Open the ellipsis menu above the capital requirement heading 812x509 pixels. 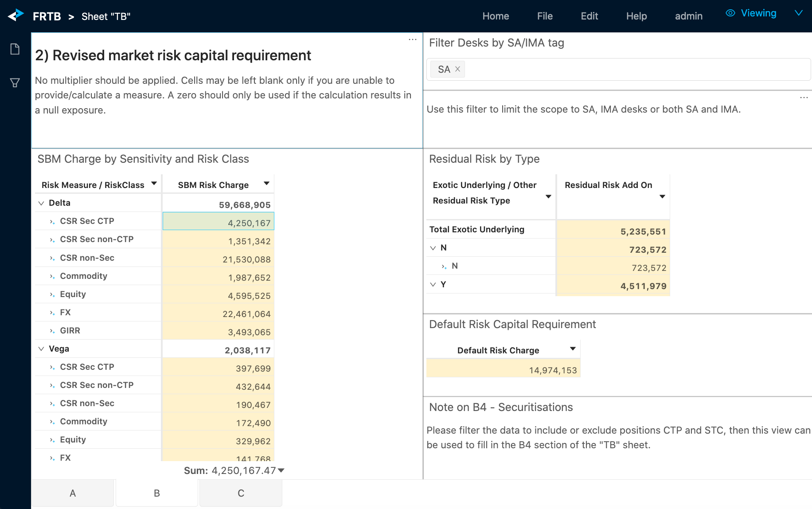(413, 39)
